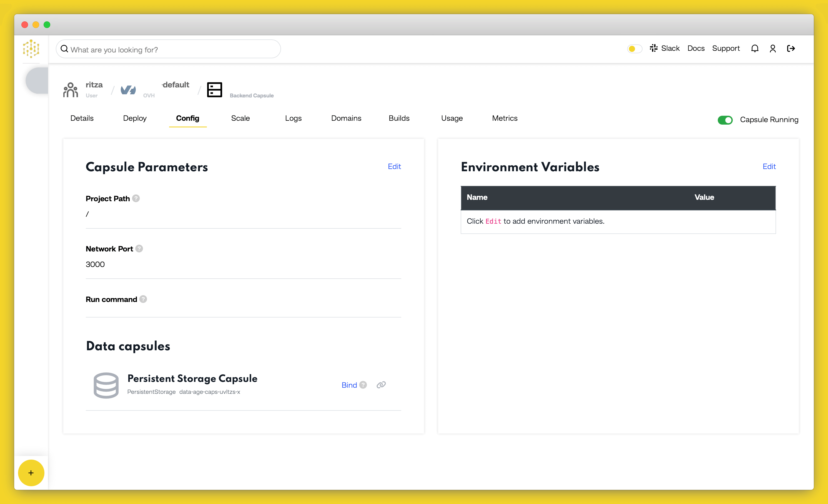Enable environment variable editing mode

tap(769, 167)
